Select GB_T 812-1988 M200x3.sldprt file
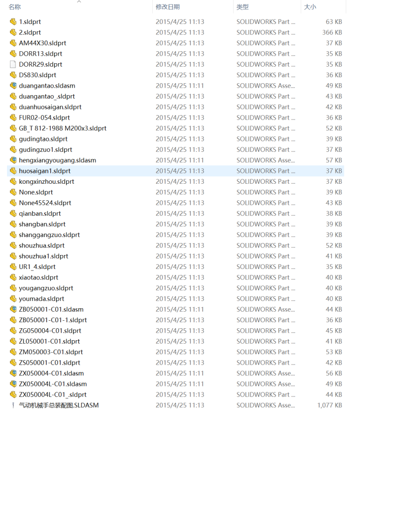This screenshot has height=510, width=420. 63,128
